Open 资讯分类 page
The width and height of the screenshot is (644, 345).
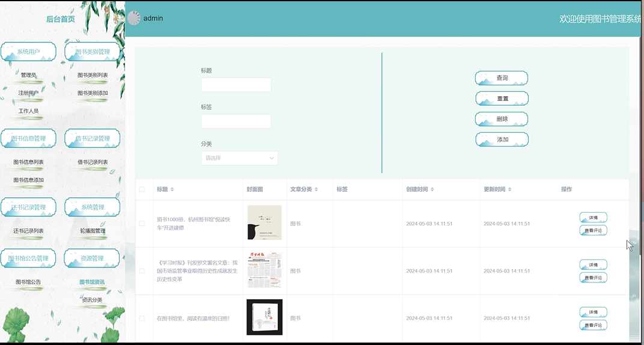(92, 300)
